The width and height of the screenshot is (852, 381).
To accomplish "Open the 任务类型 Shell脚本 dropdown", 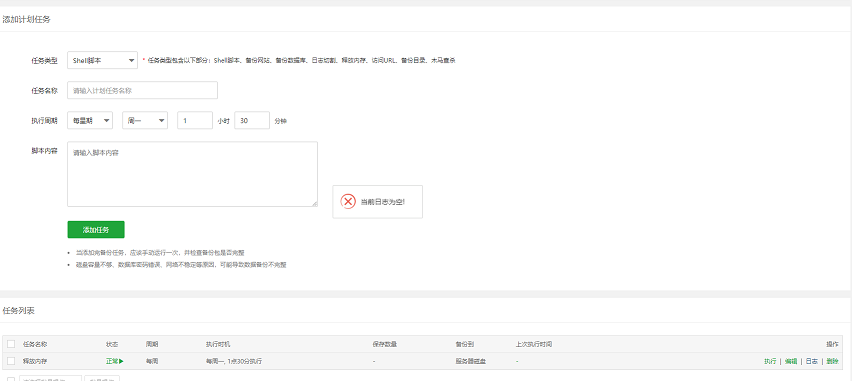I will 102,60.
